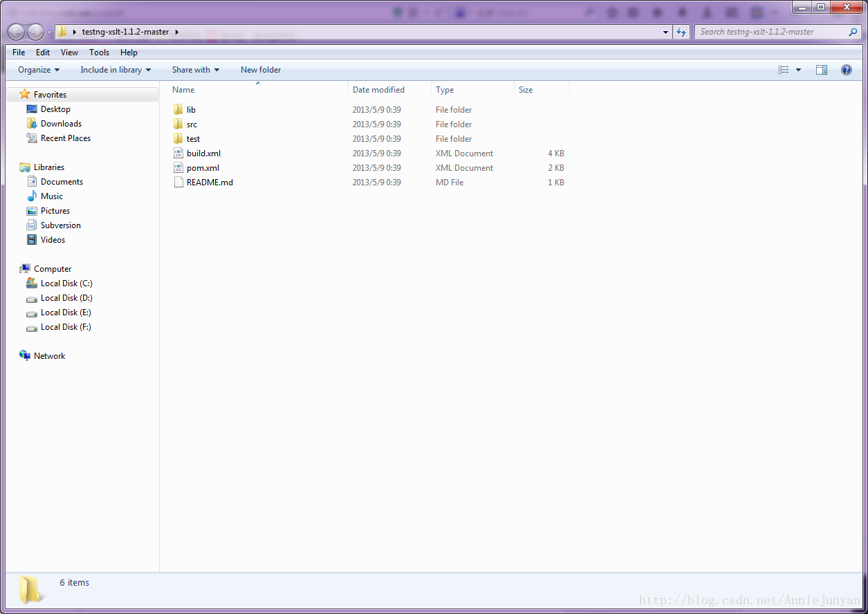868x614 pixels.
Task: Click the 4 KB size cell
Action: [x=556, y=153]
